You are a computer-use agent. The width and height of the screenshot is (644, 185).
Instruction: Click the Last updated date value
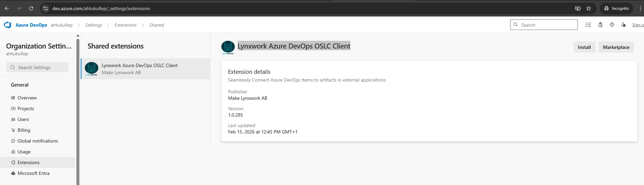(x=263, y=132)
